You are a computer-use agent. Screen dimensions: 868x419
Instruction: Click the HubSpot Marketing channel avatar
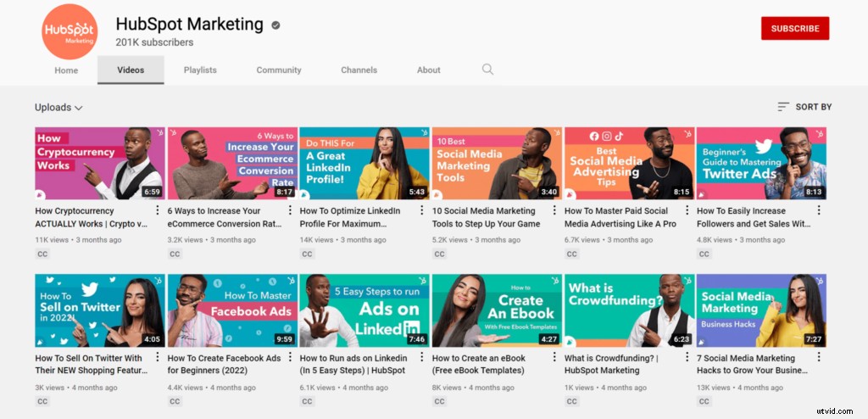point(70,31)
